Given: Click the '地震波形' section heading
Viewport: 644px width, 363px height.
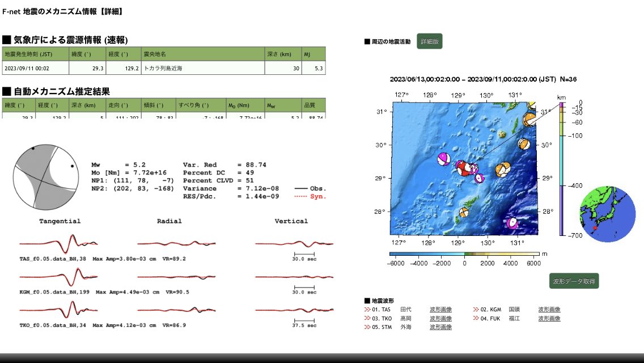Looking at the screenshot, I should click(383, 301).
